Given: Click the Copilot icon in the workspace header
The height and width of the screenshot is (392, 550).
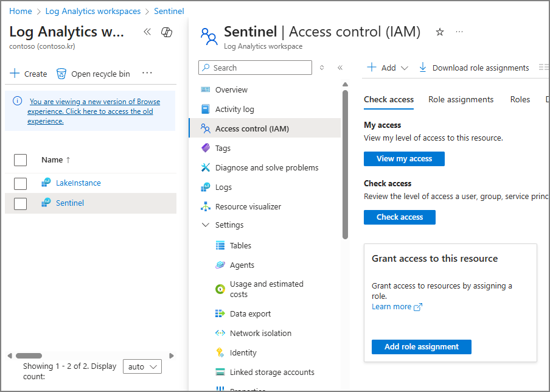Looking at the screenshot, I should pyautogui.click(x=166, y=32).
